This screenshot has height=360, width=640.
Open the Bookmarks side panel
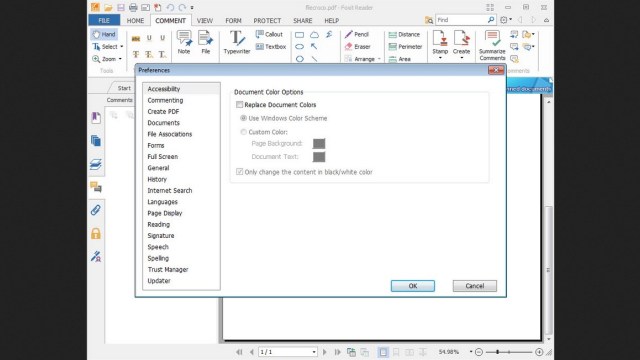[x=96, y=118]
